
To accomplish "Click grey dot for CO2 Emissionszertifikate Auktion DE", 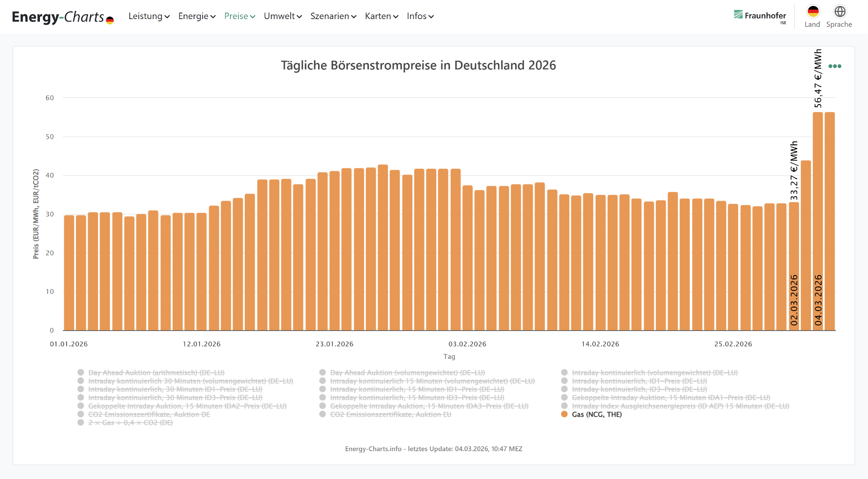I will pos(81,414).
